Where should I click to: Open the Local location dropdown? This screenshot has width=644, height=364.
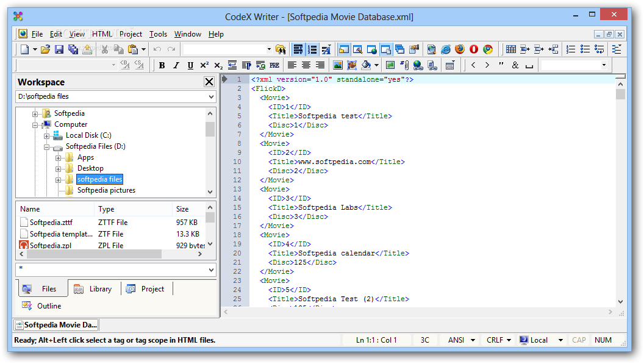(x=560, y=340)
